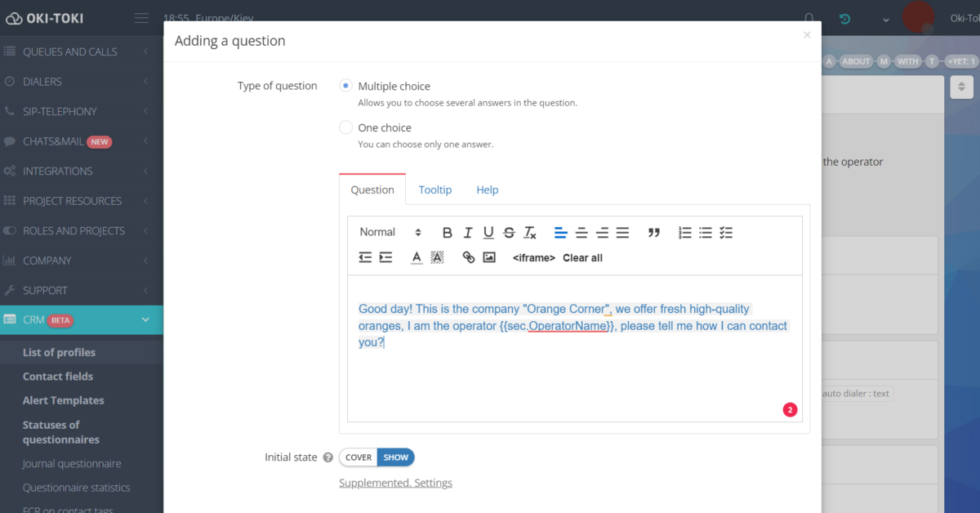
Task: Clear formatting with the Tx icon
Action: click(x=529, y=232)
